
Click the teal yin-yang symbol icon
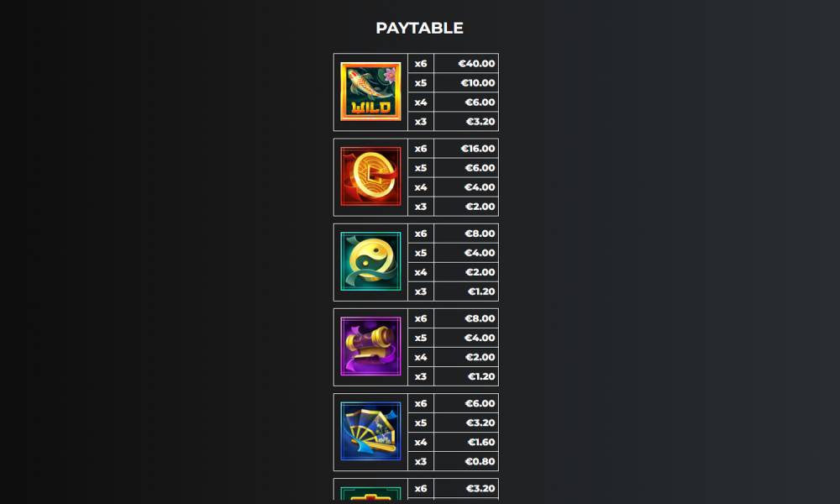tap(370, 261)
